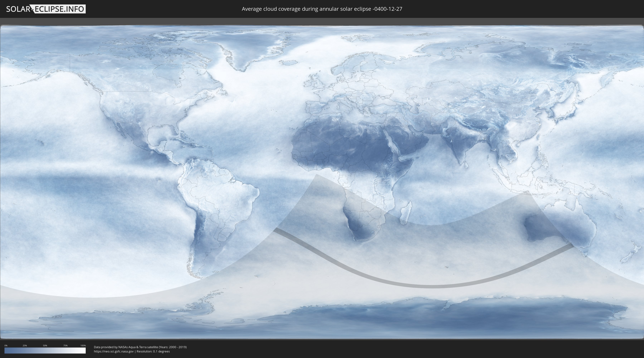This screenshot has width=644, height=358.
Task: Click the 50% legend label
Action: click(45, 345)
